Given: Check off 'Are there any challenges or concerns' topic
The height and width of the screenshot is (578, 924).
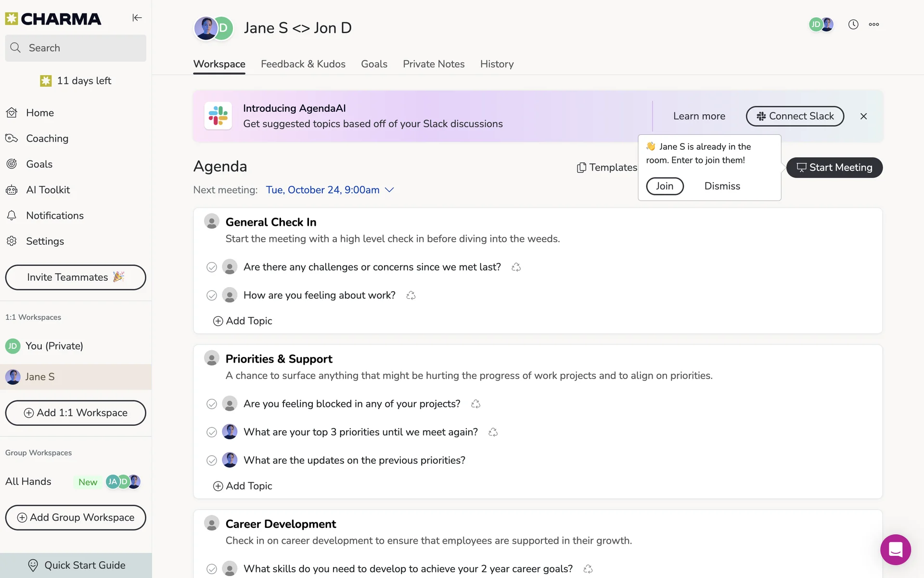Looking at the screenshot, I should 212,267.
